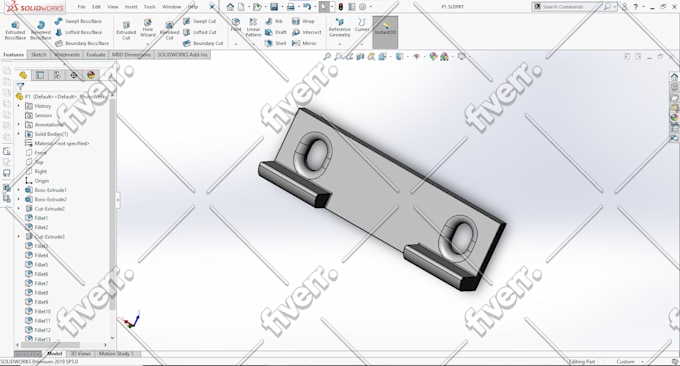Expand the History node

(19, 106)
